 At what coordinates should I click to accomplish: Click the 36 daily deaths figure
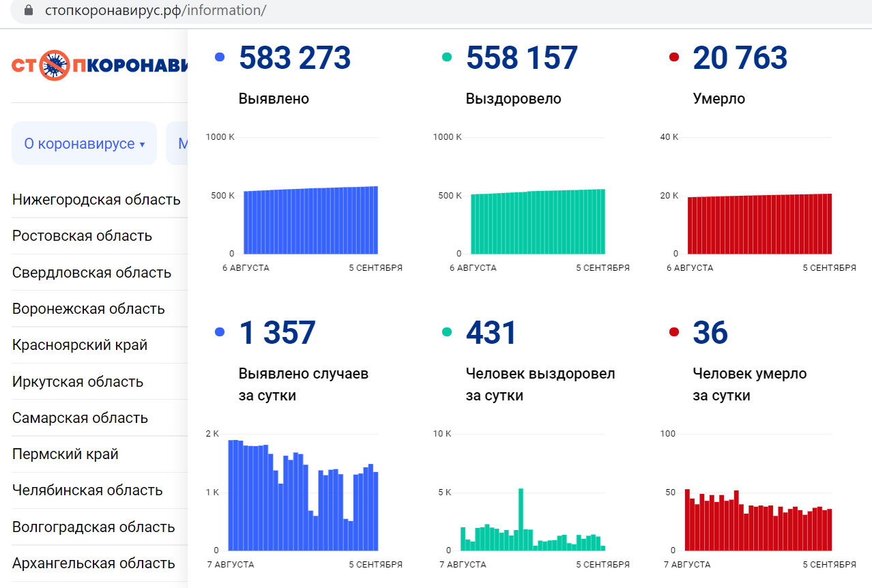710,333
